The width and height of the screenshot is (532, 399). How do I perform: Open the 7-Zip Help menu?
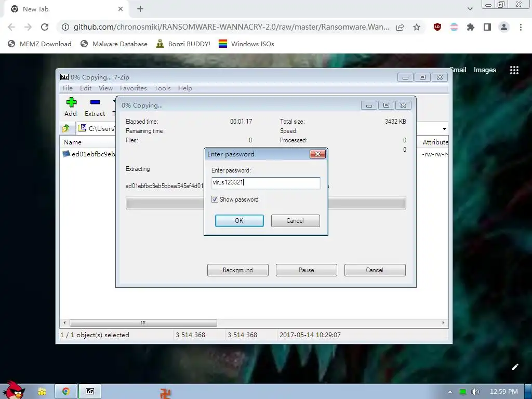tap(185, 88)
